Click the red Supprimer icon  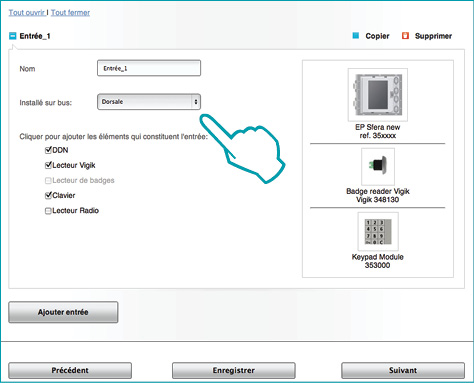[405, 36]
